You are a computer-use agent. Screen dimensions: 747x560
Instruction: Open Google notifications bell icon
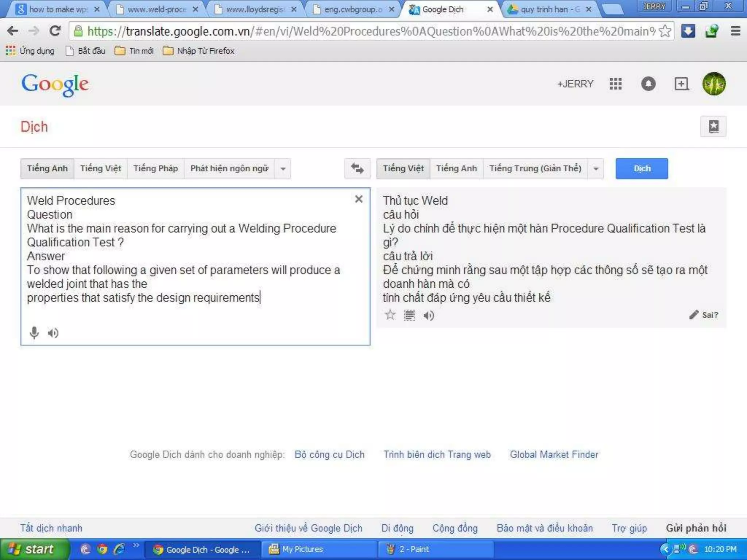[x=648, y=84]
